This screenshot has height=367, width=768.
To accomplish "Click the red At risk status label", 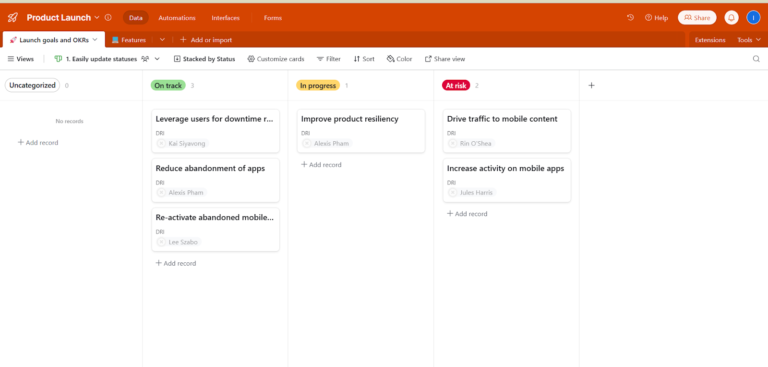I will coord(456,86).
